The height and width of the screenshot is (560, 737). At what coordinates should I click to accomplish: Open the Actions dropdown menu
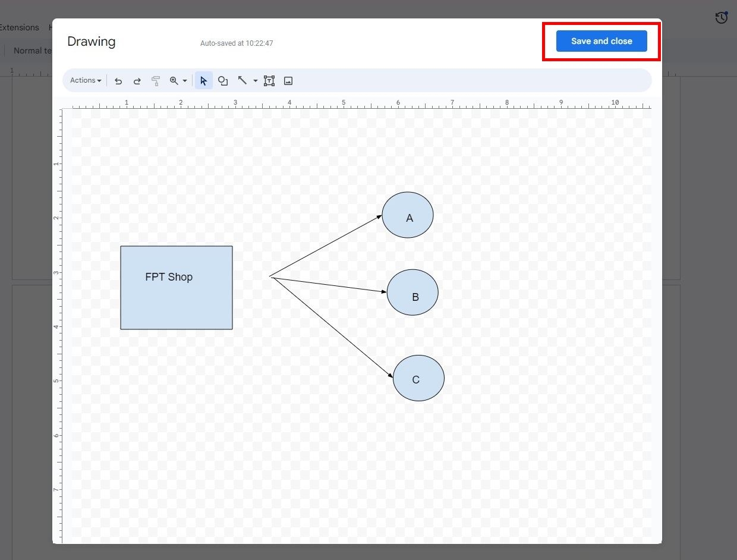tap(85, 80)
